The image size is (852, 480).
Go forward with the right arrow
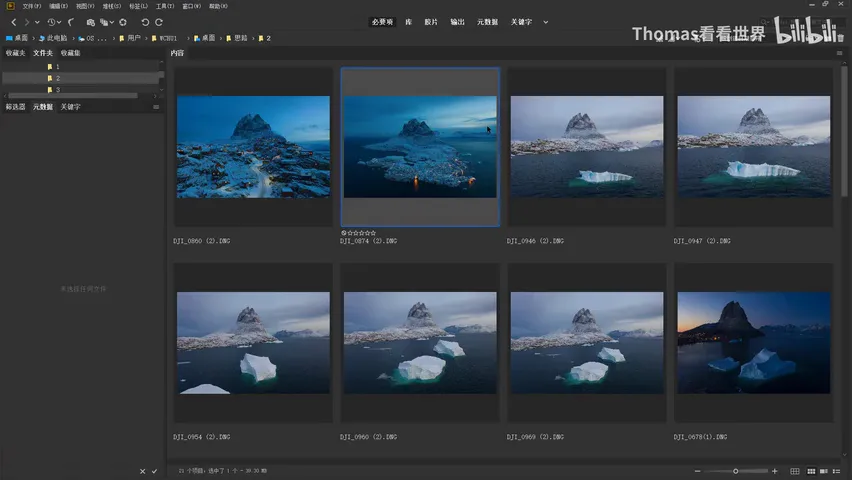pos(26,22)
